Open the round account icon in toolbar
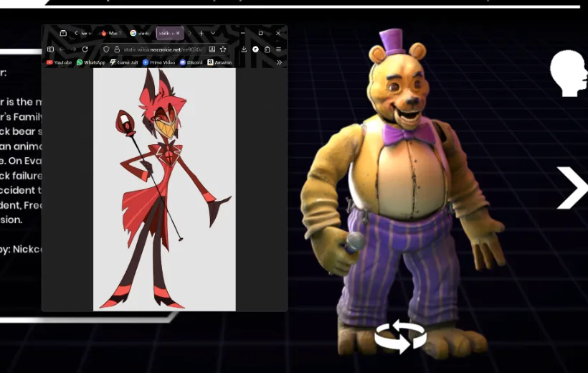588x373 pixels. pyautogui.click(x=255, y=49)
